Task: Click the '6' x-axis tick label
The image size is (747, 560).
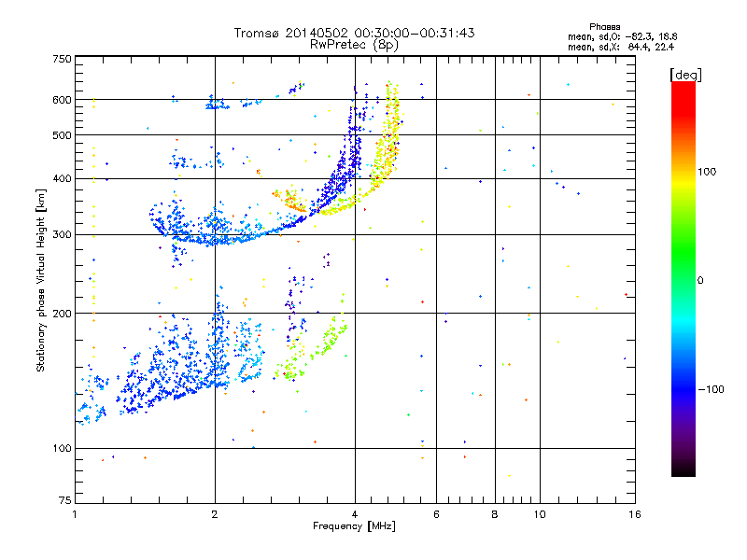Action: point(436,514)
